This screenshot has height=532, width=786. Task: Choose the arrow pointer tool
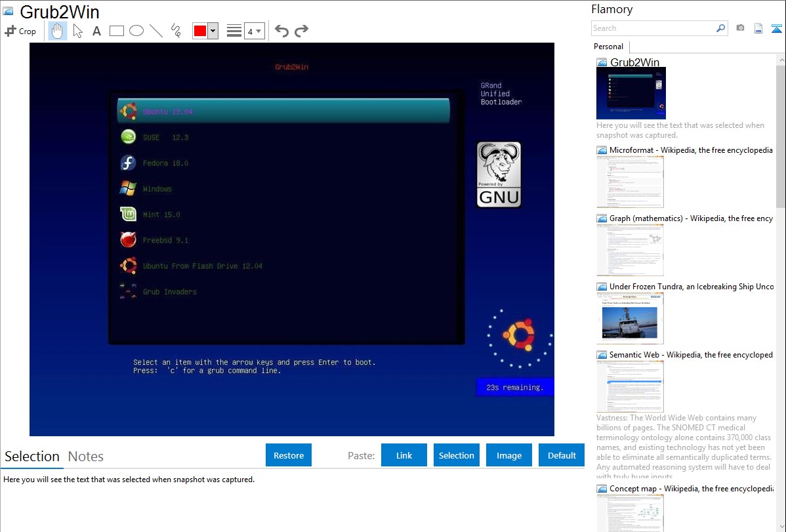(x=77, y=31)
